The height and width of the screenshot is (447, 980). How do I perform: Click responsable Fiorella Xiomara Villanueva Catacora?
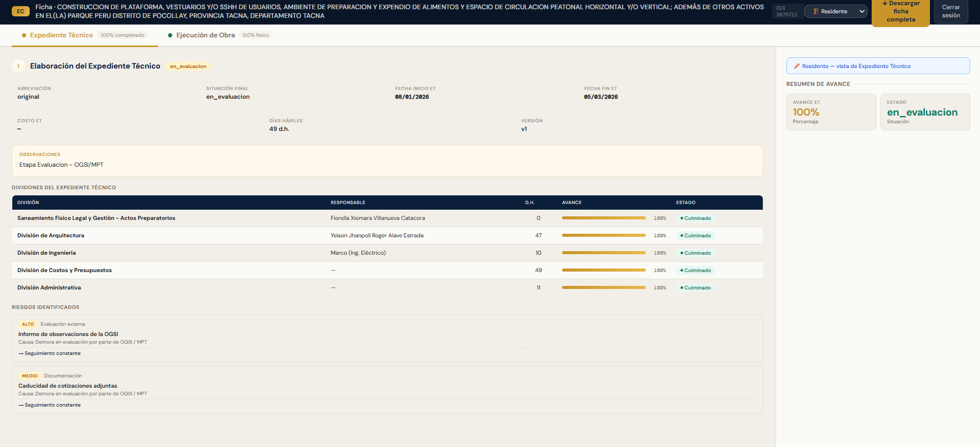pos(378,218)
